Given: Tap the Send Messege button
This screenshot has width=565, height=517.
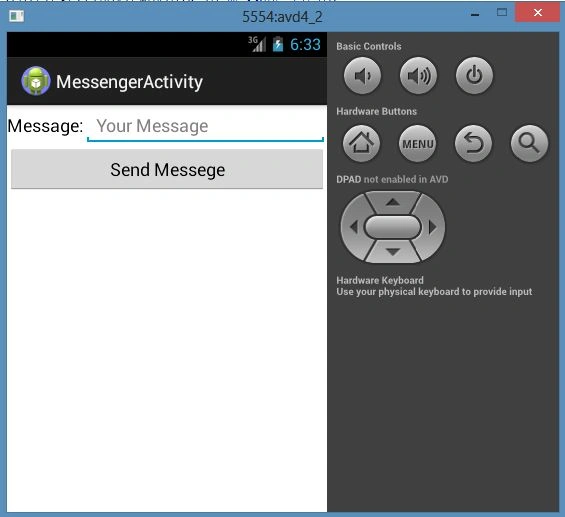Looking at the screenshot, I should pyautogui.click(x=167, y=169).
